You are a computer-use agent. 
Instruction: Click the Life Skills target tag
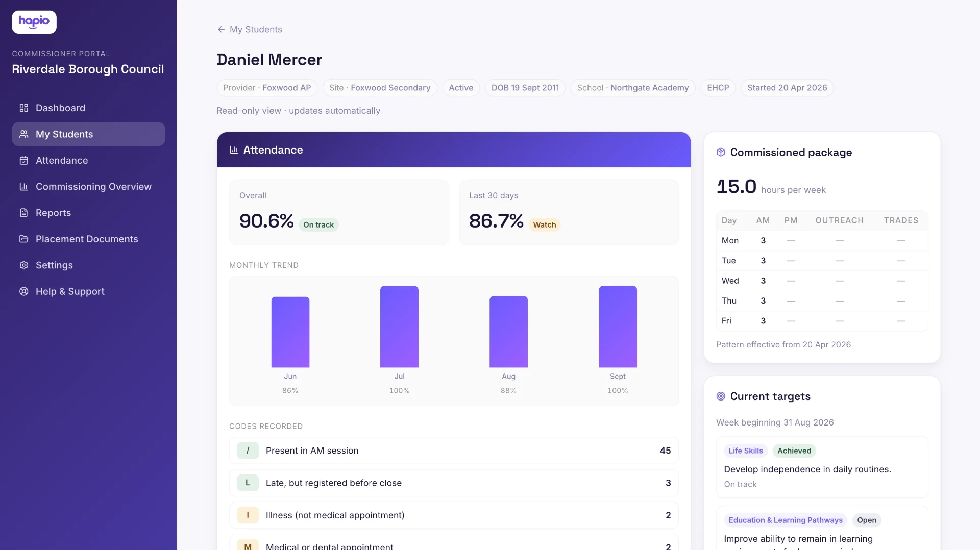click(745, 451)
